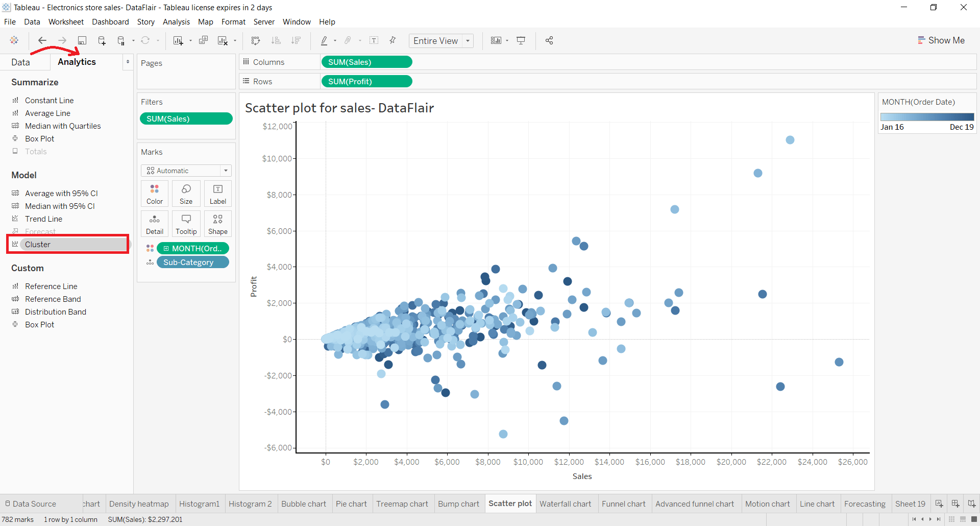Swap rows and columns on the toolbar
Image resolution: width=980 pixels, height=526 pixels.
(x=255, y=40)
